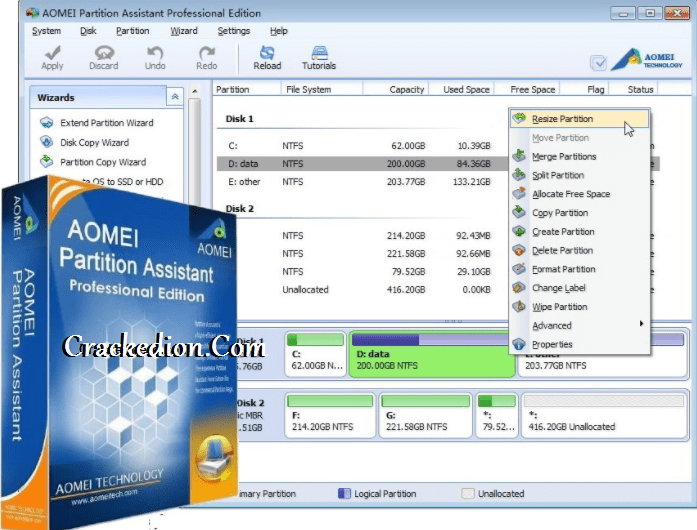Click the Redo arrow icon
This screenshot has height=530, width=697.
tap(206, 52)
